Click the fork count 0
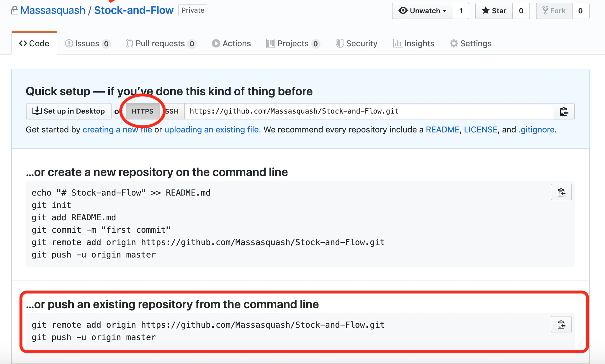Screen dimensions: 605x364 tap(581, 11)
